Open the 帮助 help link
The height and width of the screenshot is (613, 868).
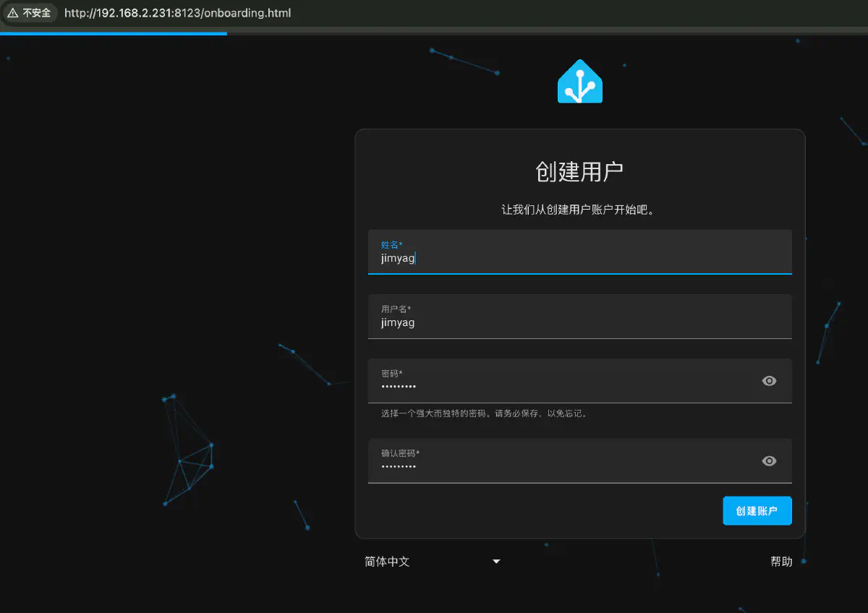[781, 562]
